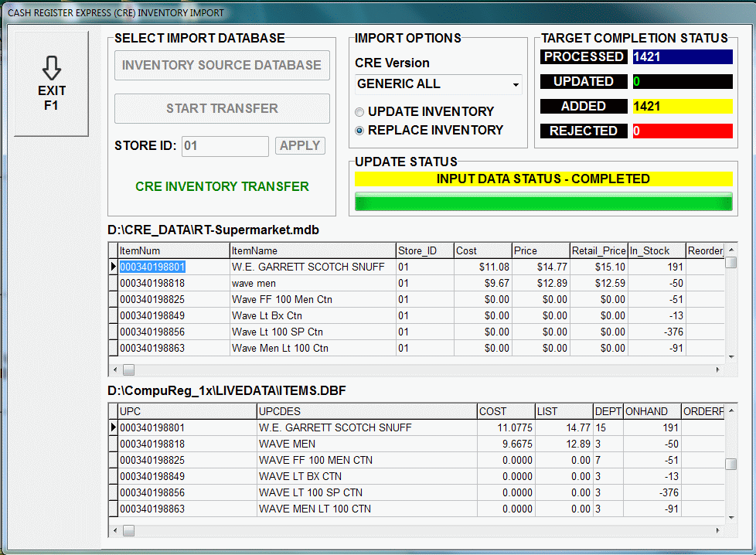
Task: Click into the STORE ID input field
Action: [x=225, y=146]
